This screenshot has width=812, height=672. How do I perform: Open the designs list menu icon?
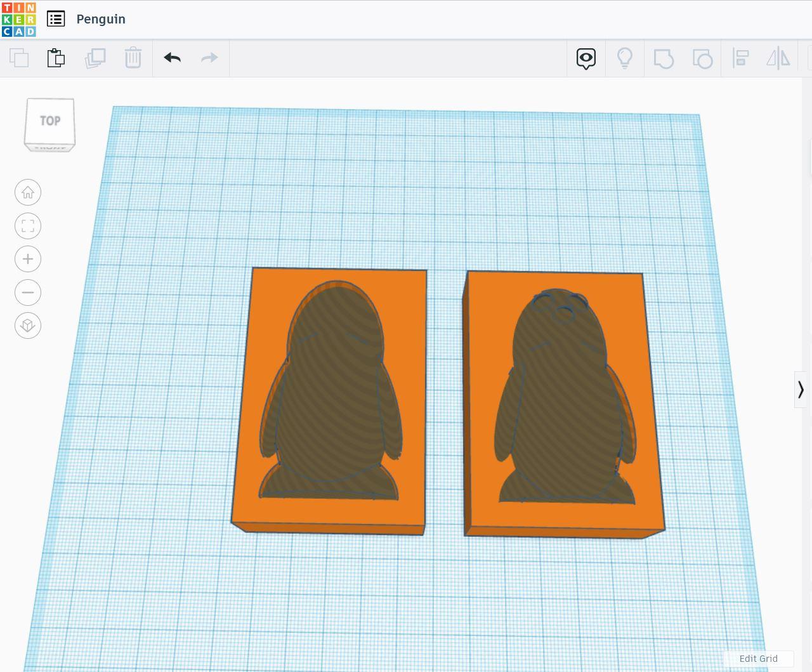point(56,19)
